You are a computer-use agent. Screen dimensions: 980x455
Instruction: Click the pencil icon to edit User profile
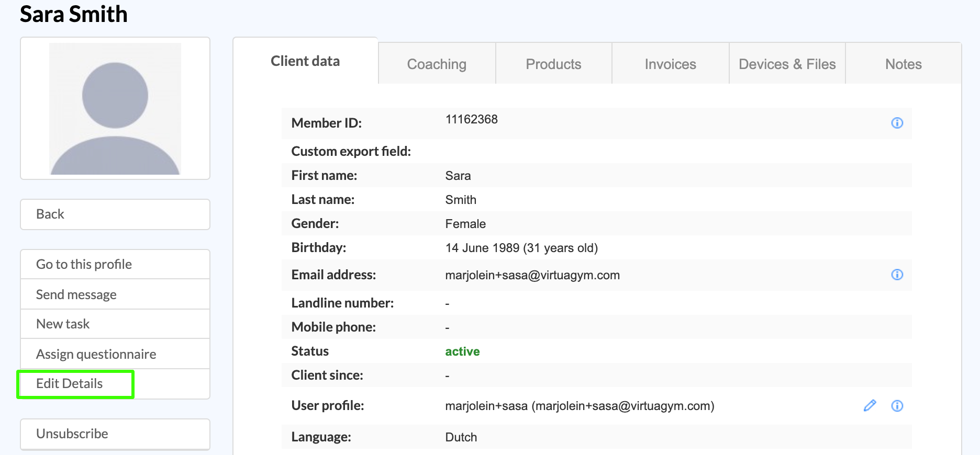point(870,406)
